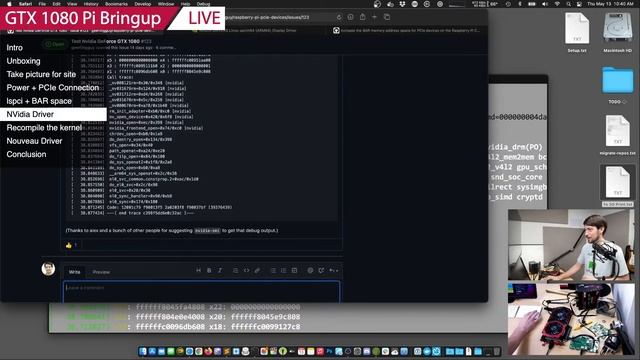Click the Wi-Fi icon in menu bar

click(x=557, y=4)
